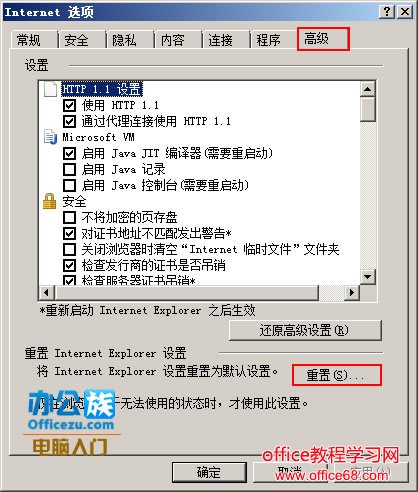This screenshot has width=418, height=492.
Task: Uncheck 使用 HTTP 1.1 checkbox
Action: (x=69, y=105)
